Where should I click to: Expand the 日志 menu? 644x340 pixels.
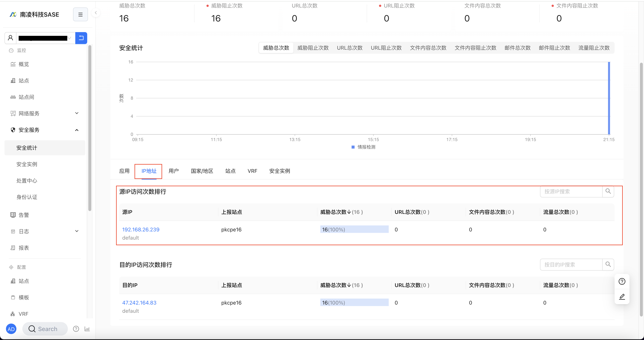click(45, 231)
